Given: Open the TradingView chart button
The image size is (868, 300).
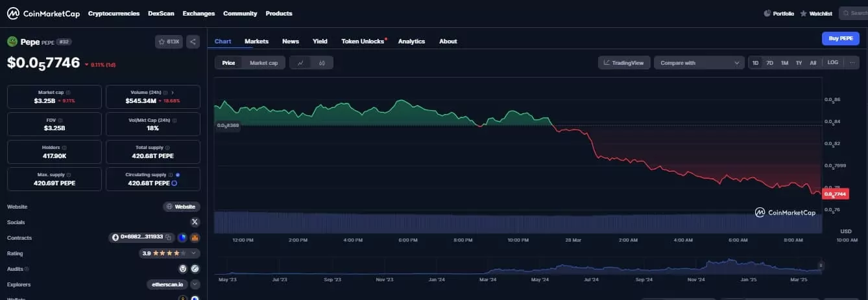Looking at the screenshot, I should [624, 63].
